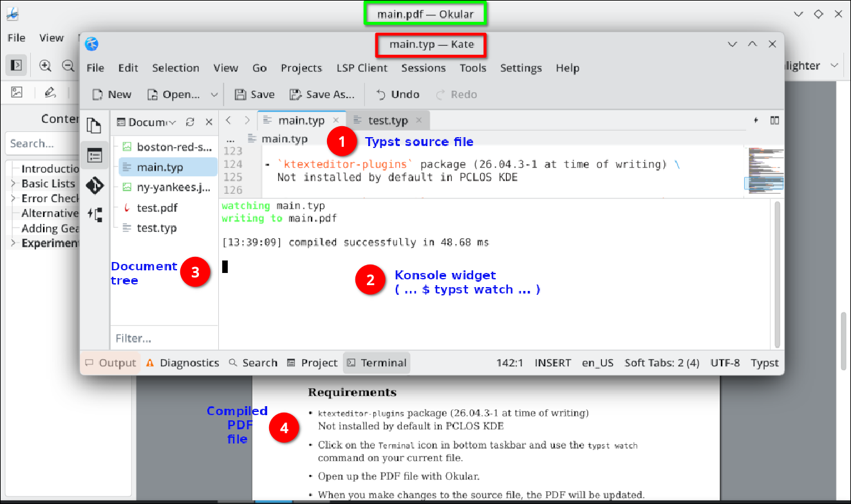The width and height of the screenshot is (851, 504).
Task: Click the split view icon in Kate's tab bar
Action: click(774, 120)
